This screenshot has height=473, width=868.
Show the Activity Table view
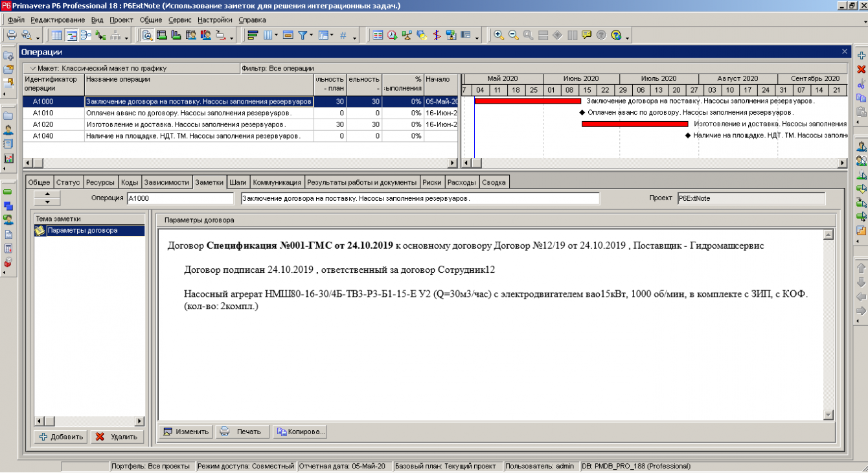tap(57, 35)
